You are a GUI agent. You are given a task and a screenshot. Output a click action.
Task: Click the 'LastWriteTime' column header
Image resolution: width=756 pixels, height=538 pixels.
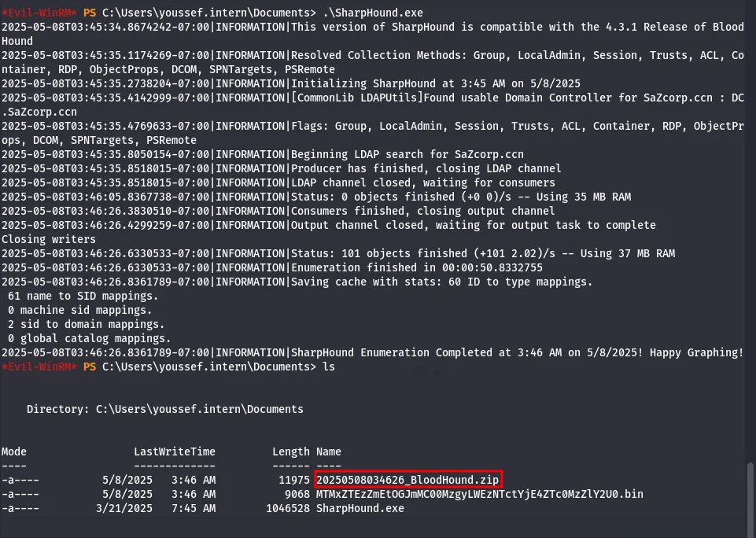tap(175, 451)
